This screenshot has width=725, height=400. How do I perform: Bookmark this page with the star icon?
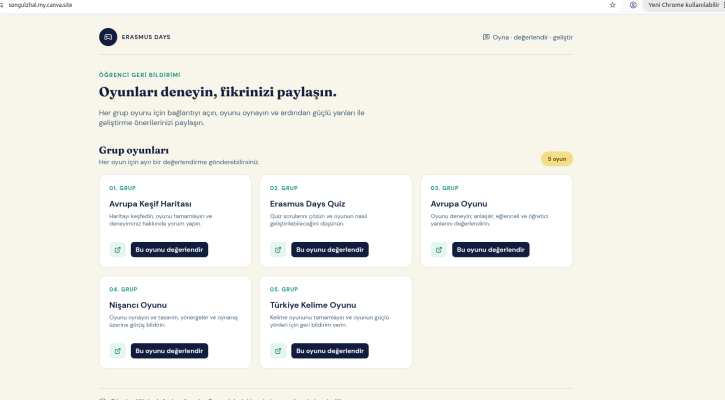click(x=613, y=5)
